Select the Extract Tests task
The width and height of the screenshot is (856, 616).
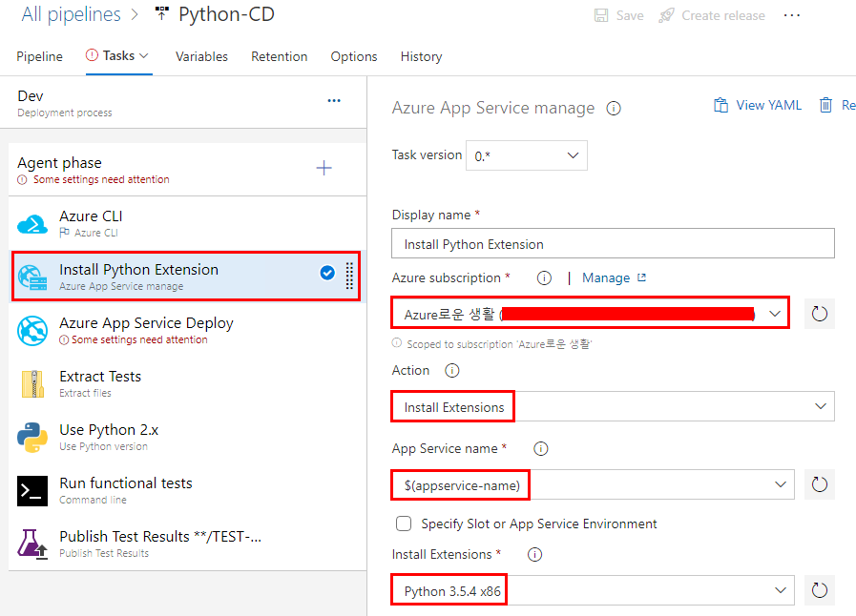(187, 384)
